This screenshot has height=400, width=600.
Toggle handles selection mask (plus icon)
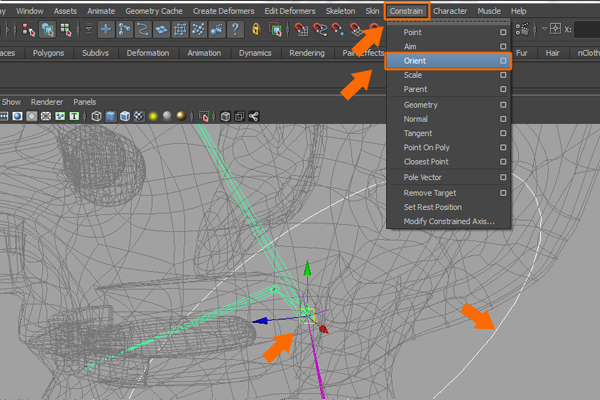coord(106,29)
